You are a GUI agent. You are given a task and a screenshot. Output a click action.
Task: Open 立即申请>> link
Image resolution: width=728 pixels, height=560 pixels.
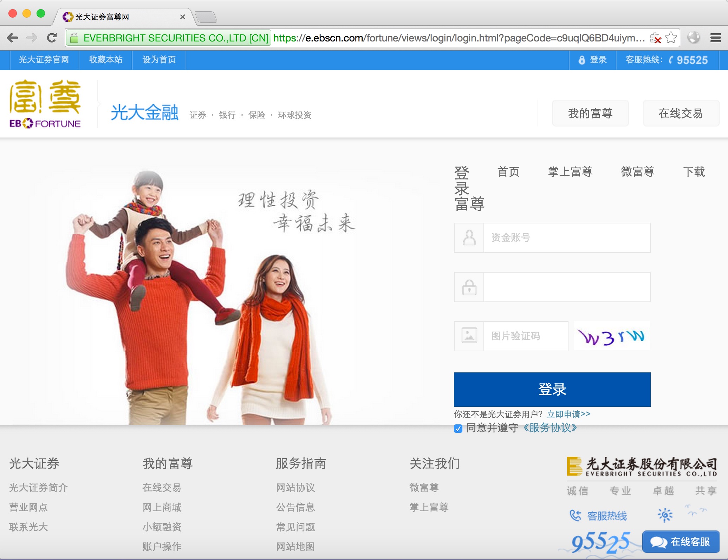pos(568,414)
